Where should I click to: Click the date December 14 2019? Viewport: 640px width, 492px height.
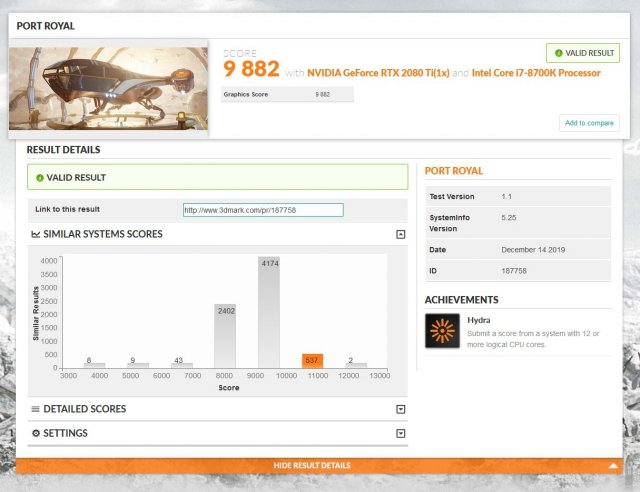(x=533, y=249)
